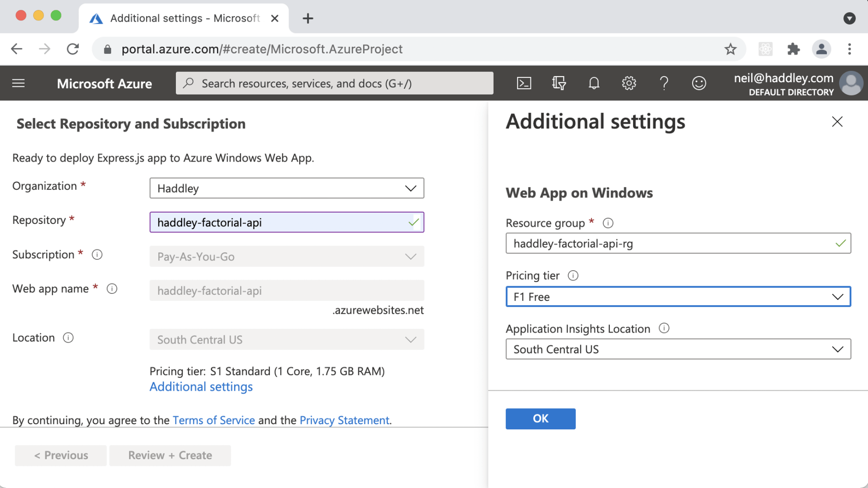Click in the Resource group field
Image resolution: width=868 pixels, height=488 pixels.
tap(671, 244)
